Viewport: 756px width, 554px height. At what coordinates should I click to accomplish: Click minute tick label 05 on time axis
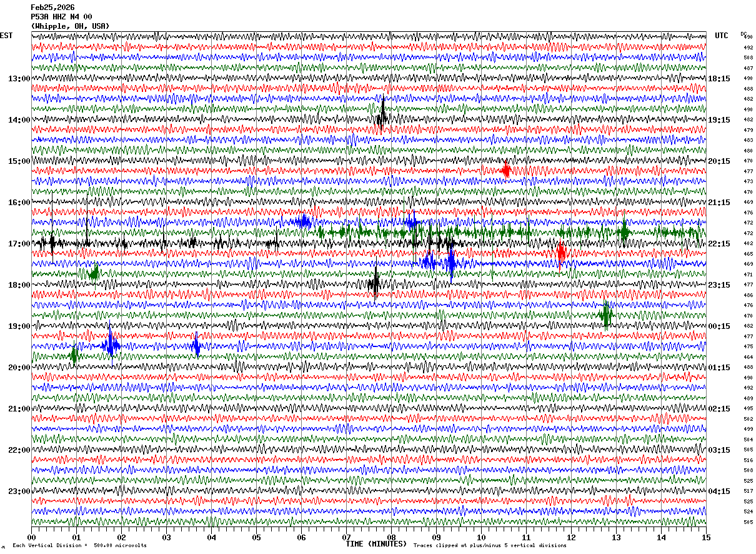(x=256, y=537)
